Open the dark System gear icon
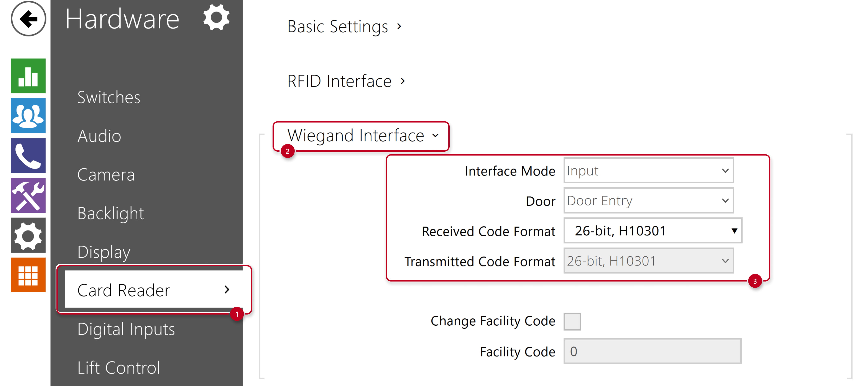The width and height of the screenshot is (868, 386). click(x=28, y=235)
